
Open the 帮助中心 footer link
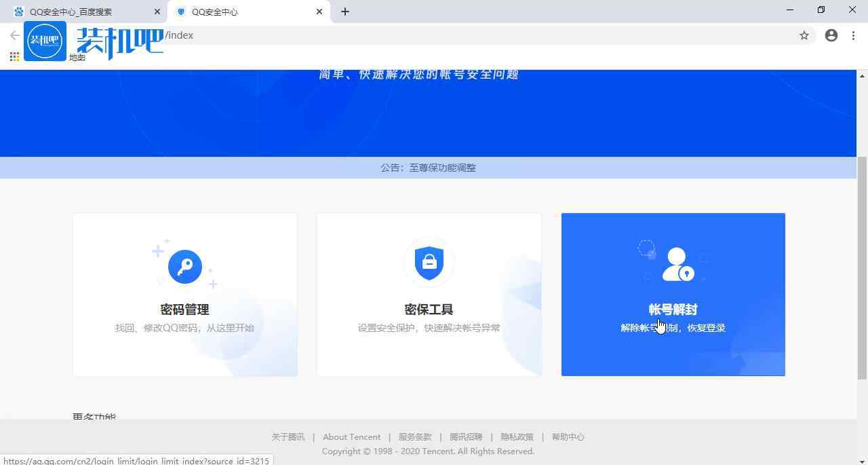[x=568, y=437]
